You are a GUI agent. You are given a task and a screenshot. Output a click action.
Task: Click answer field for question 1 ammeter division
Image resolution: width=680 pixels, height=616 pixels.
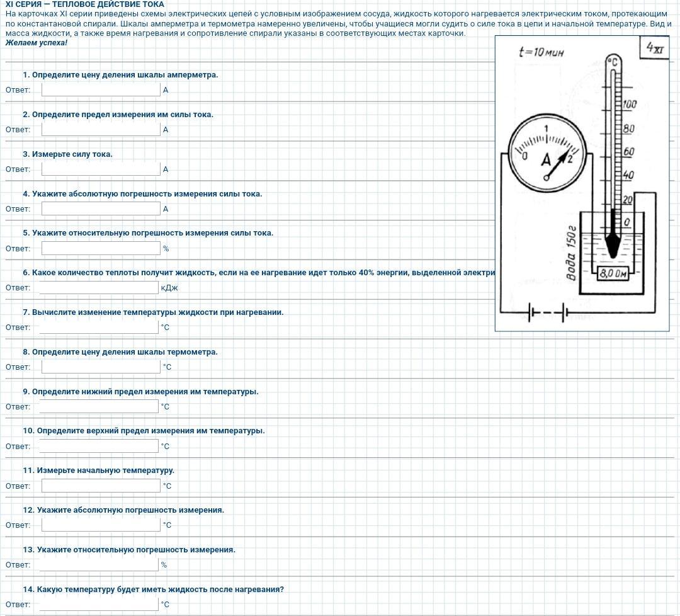[x=101, y=90]
